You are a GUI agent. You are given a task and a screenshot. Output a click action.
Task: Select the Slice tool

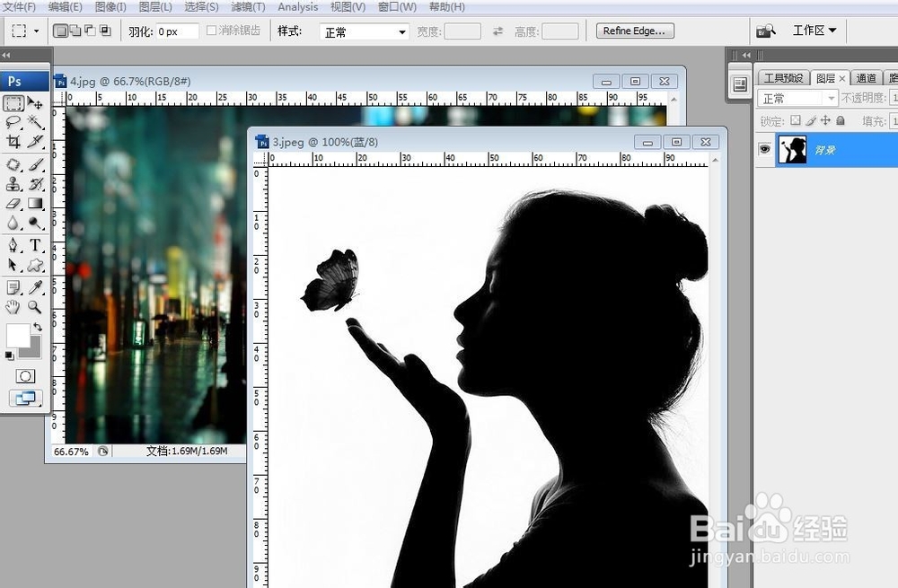coord(36,141)
